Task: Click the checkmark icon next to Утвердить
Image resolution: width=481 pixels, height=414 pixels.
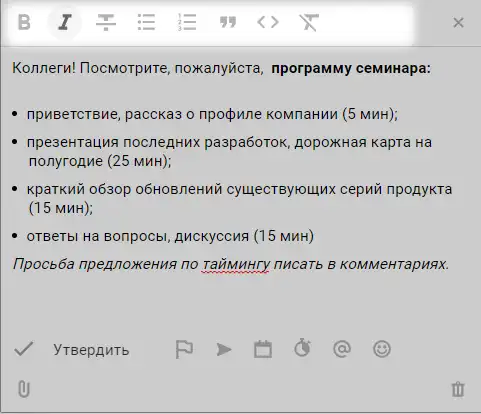Action: coord(24,349)
